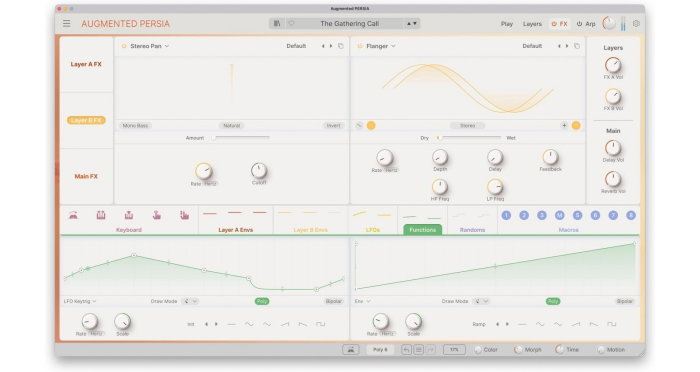Screen dimensions: 700x372
Task: Open the Randoms tab
Action: coord(472,230)
